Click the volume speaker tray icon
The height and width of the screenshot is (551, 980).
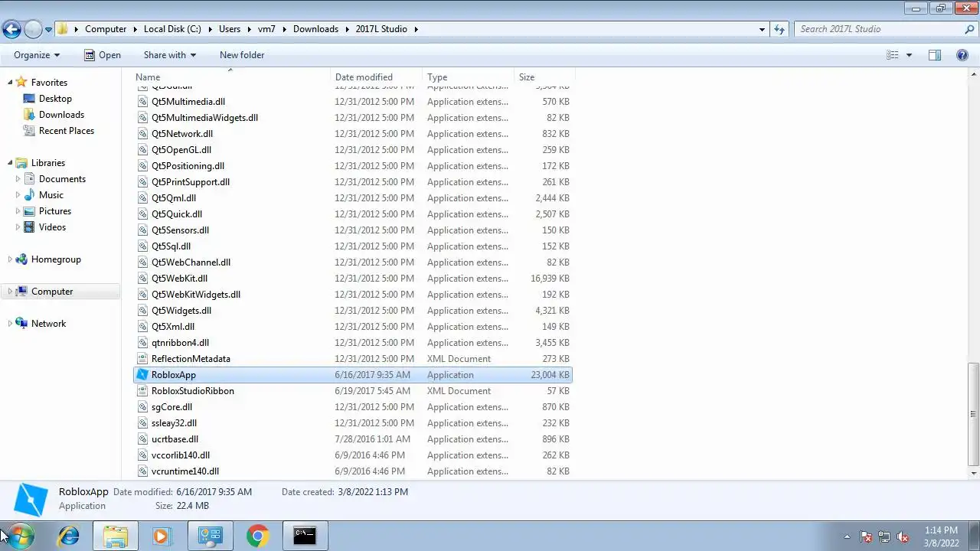(903, 537)
